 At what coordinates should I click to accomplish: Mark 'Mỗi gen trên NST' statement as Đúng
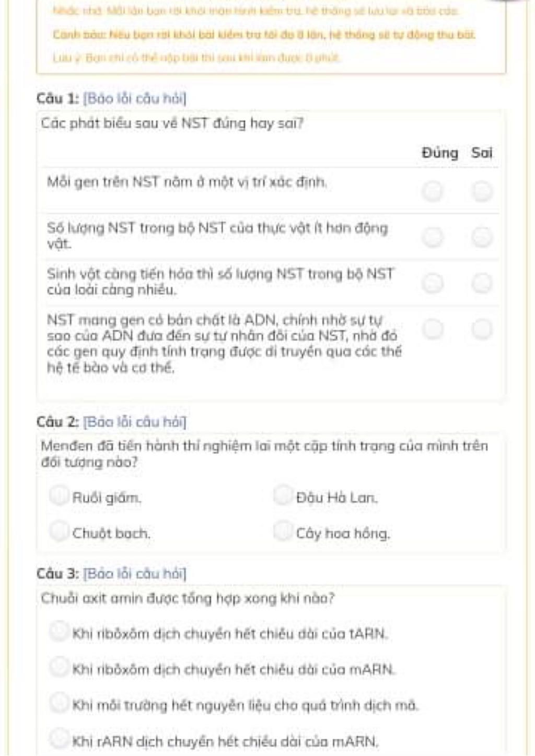click(432, 191)
